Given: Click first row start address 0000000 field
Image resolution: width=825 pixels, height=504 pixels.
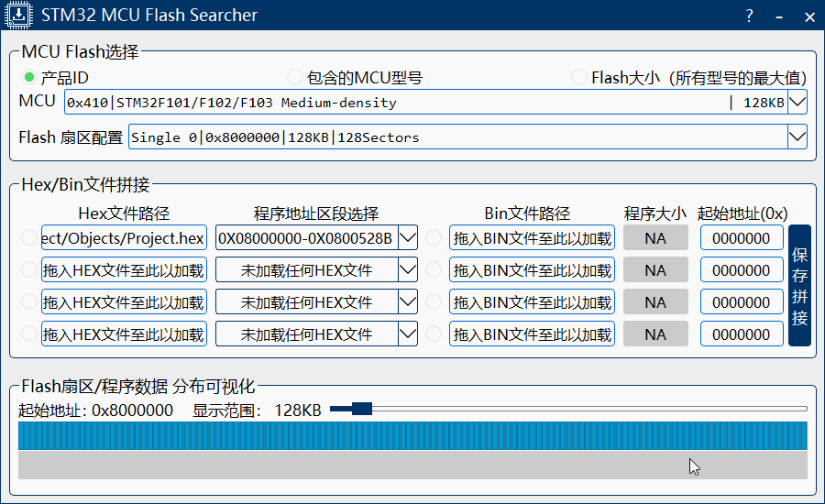Looking at the screenshot, I should click(x=742, y=237).
